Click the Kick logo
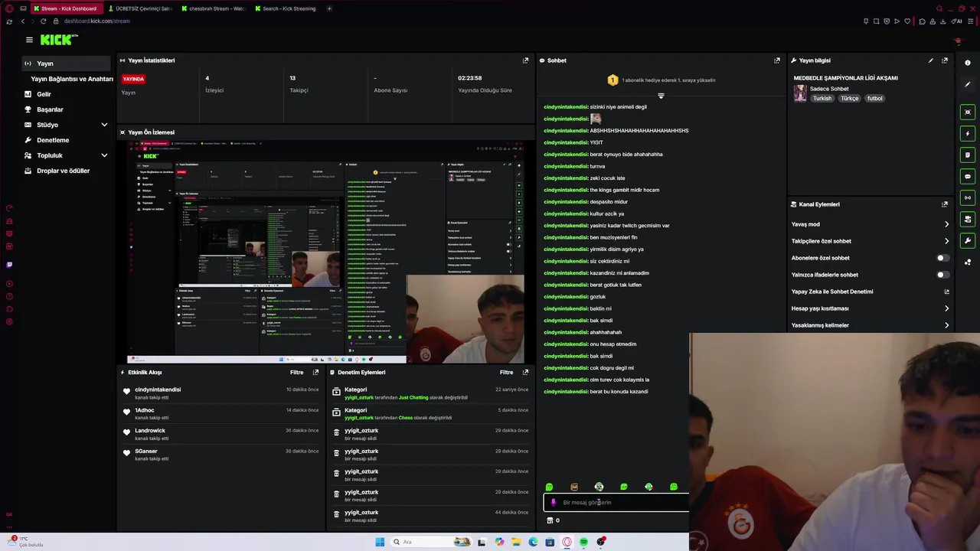This screenshot has height=551, width=980. pyautogui.click(x=59, y=40)
